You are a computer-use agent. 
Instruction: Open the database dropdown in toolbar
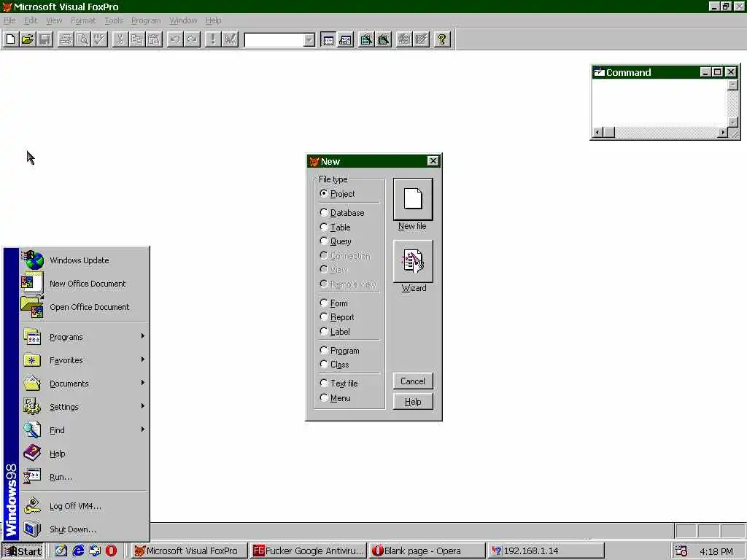click(x=309, y=40)
